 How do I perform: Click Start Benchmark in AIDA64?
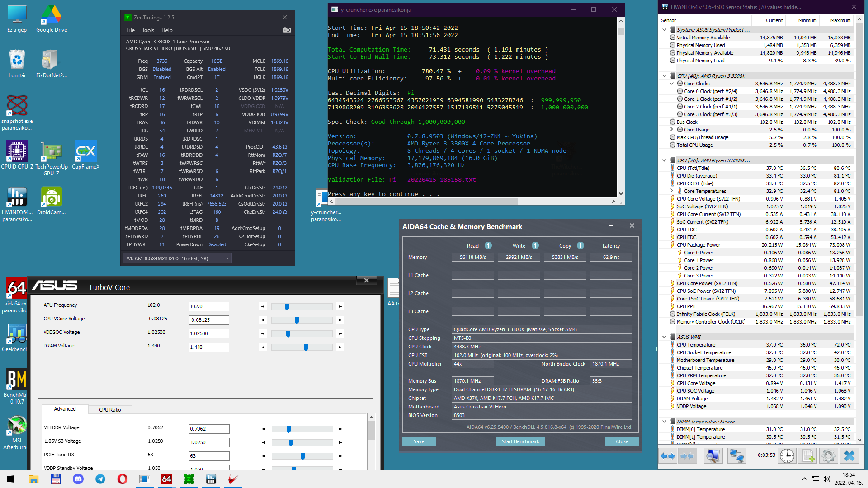[x=520, y=441]
